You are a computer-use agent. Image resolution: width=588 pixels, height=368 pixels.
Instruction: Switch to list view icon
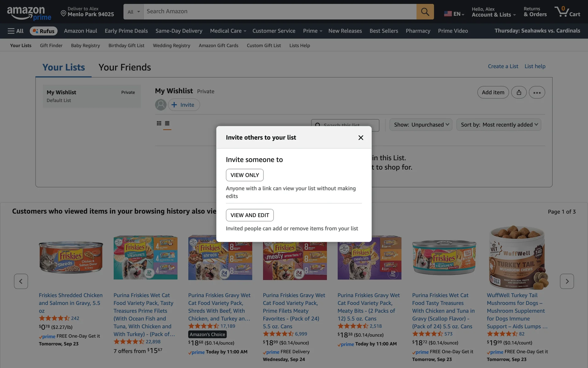coord(167,123)
